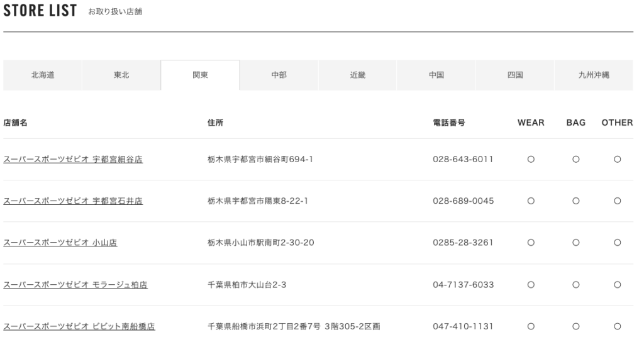
Task: Open スーパースポーツゼビオ ビビット南船橋店 store link
Action: pyautogui.click(x=79, y=326)
